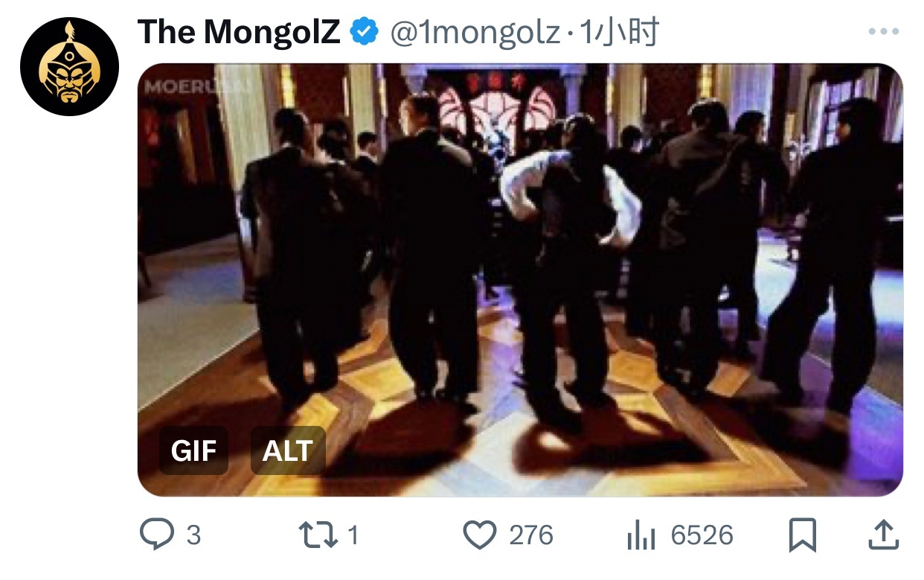
Task: Open The MongolZ profile avatar
Action: (69, 66)
